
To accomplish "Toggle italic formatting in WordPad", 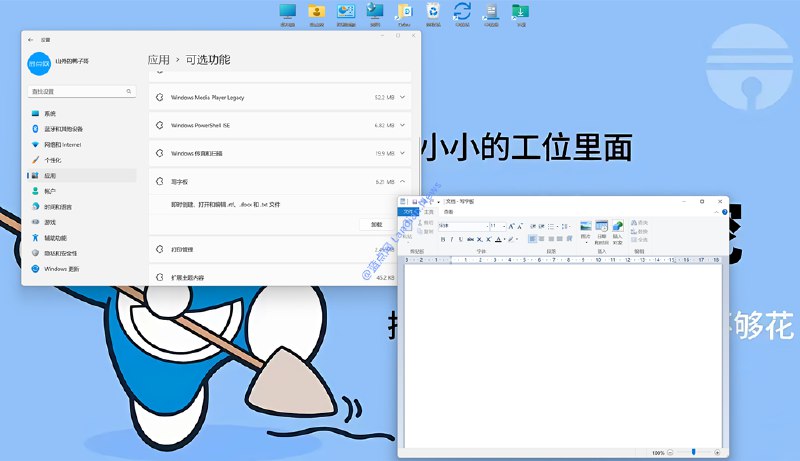I will [452, 239].
